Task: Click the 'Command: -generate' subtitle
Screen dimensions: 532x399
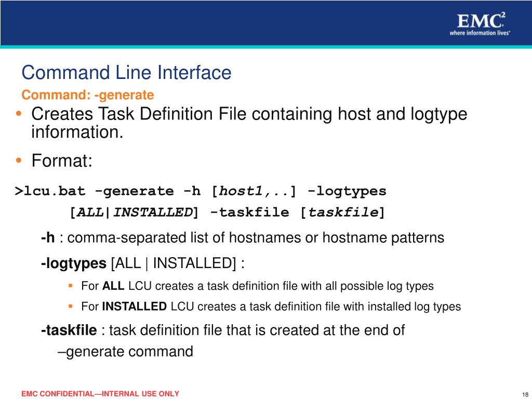Action: pyautogui.click(x=87, y=95)
